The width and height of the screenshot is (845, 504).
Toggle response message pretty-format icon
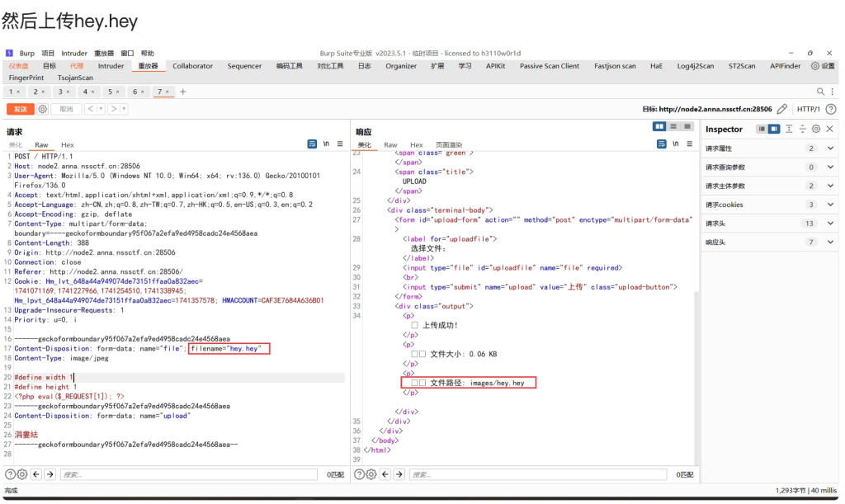(x=661, y=144)
